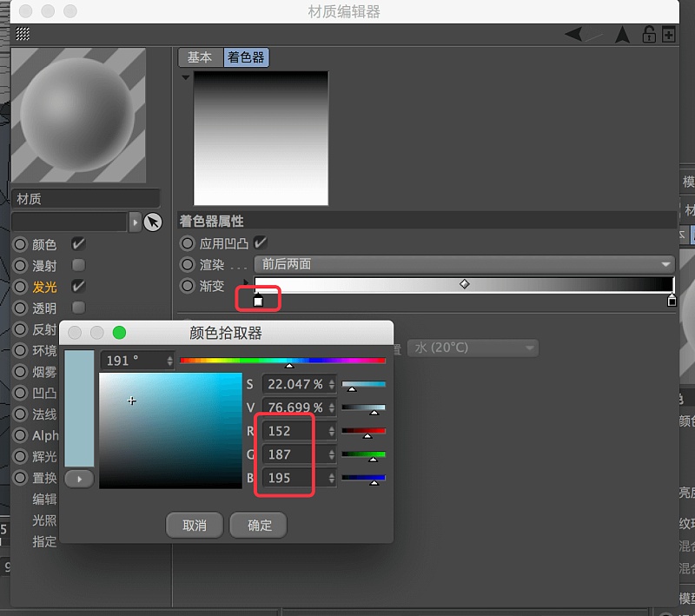Image resolution: width=695 pixels, height=616 pixels.
Task: Click the radio circle beside 漫射
Action: [20, 266]
